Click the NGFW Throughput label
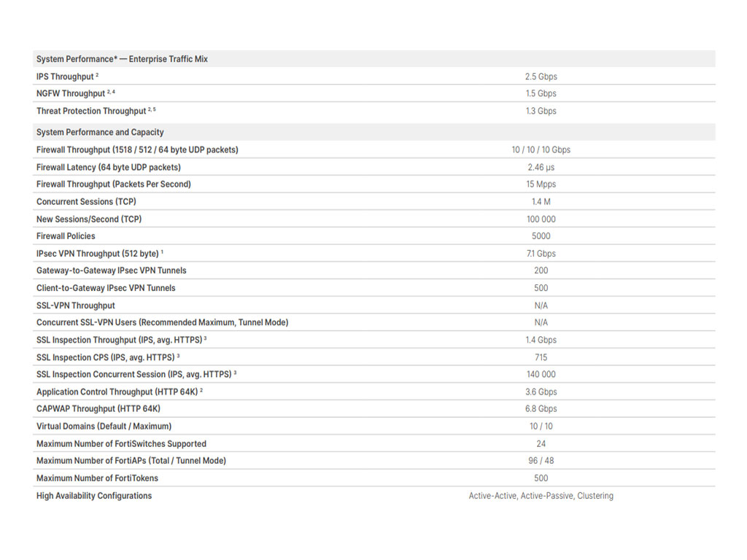Image resolution: width=747 pixels, height=560 pixels. coord(71,94)
